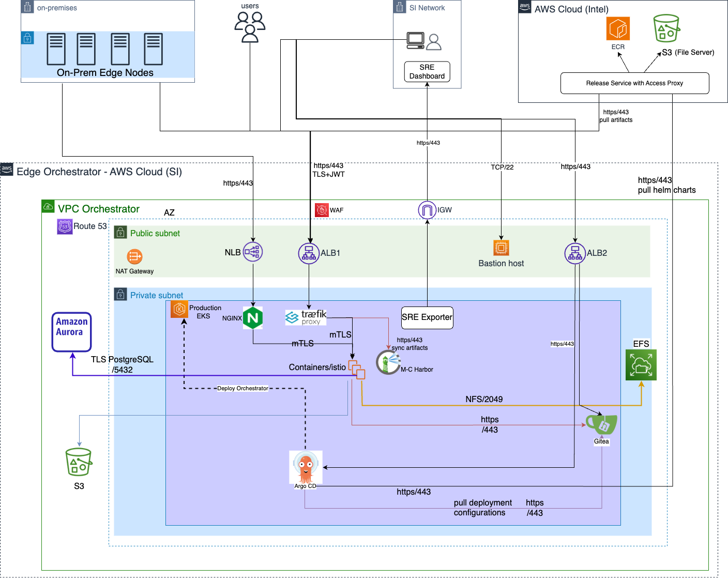This screenshot has width=728, height=582.
Task: Click the Production EKS icon
Action: [179, 309]
